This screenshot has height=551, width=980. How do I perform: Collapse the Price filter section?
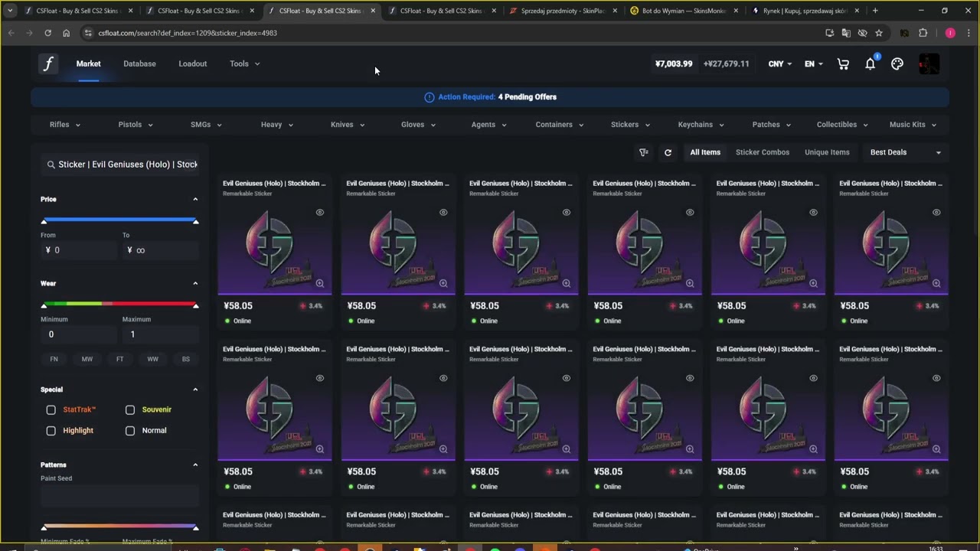[x=195, y=199]
